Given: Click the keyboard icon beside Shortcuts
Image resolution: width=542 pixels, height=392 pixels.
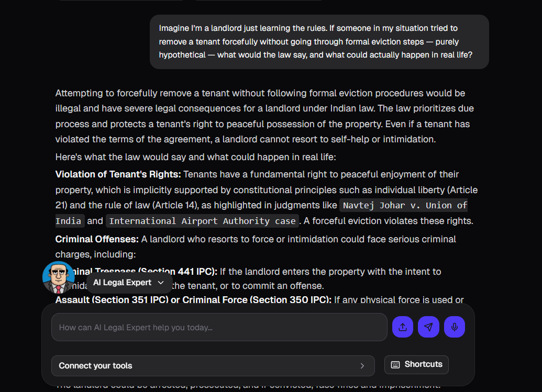Looking at the screenshot, I should [395, 365].
